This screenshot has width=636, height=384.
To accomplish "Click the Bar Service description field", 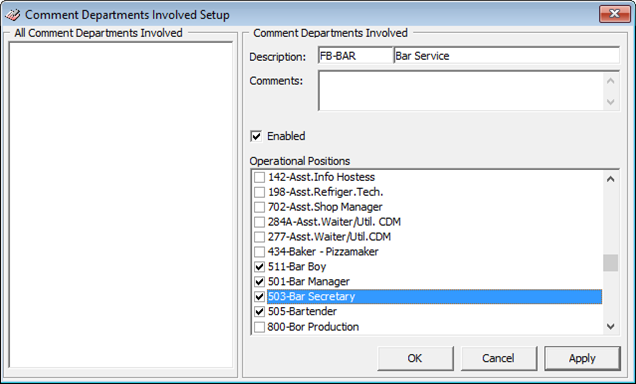I will click(x=507, y=56).
